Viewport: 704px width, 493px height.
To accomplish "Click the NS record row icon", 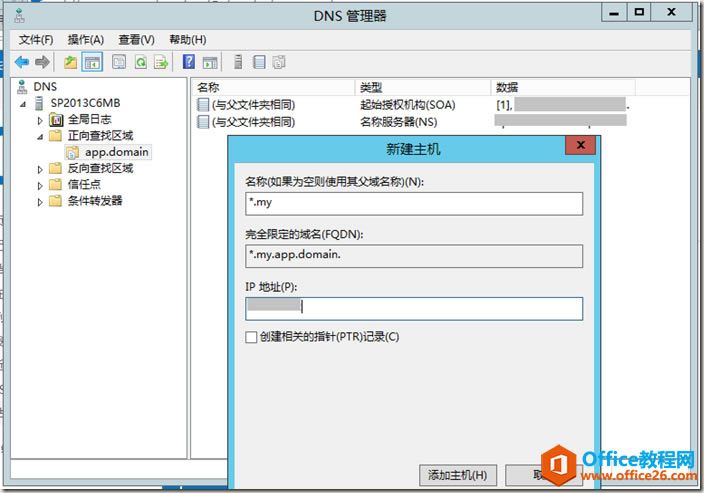I will (x=203, y=122).
